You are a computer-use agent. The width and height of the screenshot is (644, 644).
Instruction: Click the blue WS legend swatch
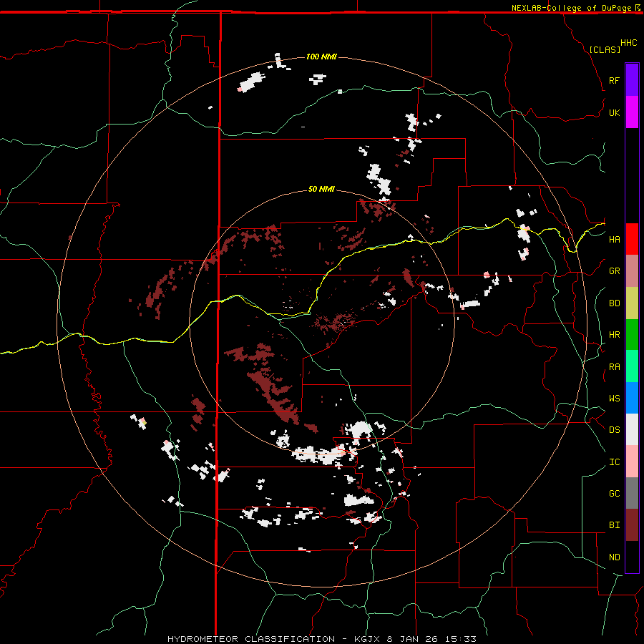pyautogui.click(x=632, y=398)
